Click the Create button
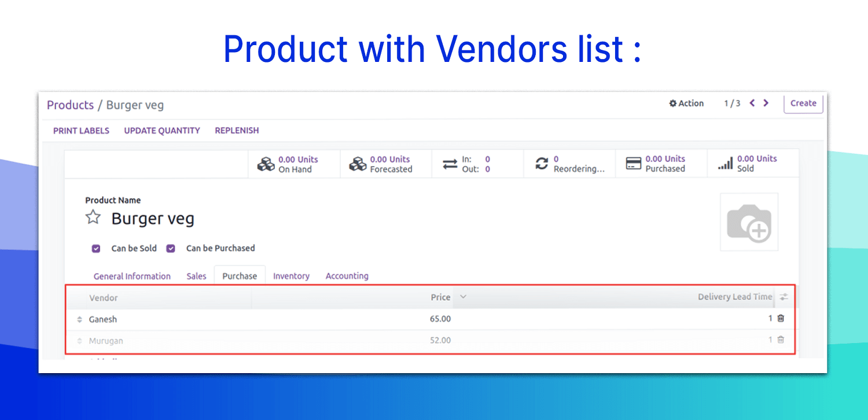The image size is (868, 420). tap(803, 104)
